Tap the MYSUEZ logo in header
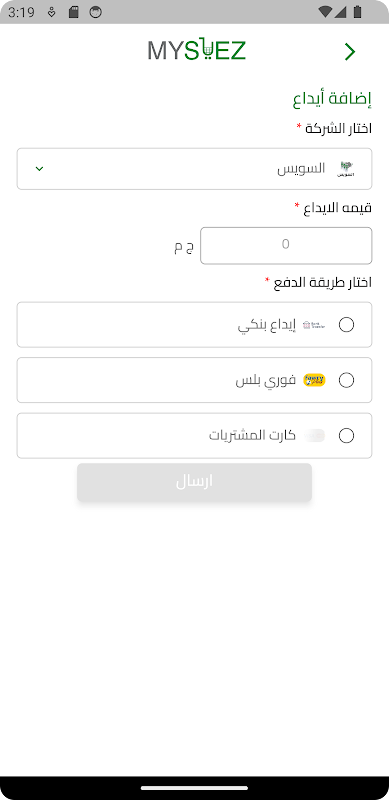The image size is (389, 800). click(x=197, y=51)
